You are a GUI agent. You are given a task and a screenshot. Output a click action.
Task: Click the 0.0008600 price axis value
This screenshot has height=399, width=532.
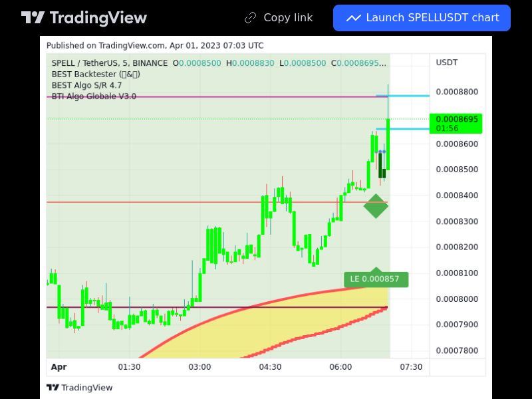[x=457, y=144]
